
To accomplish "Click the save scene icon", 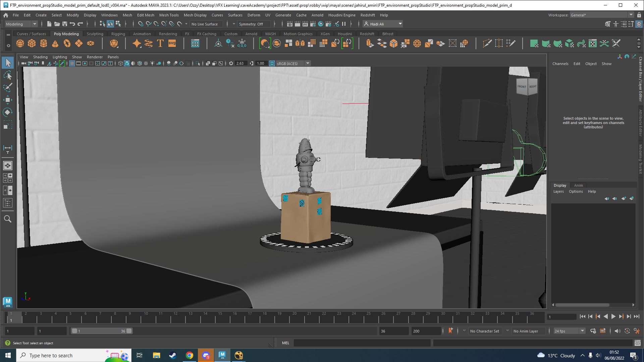I will coord(65,24).
